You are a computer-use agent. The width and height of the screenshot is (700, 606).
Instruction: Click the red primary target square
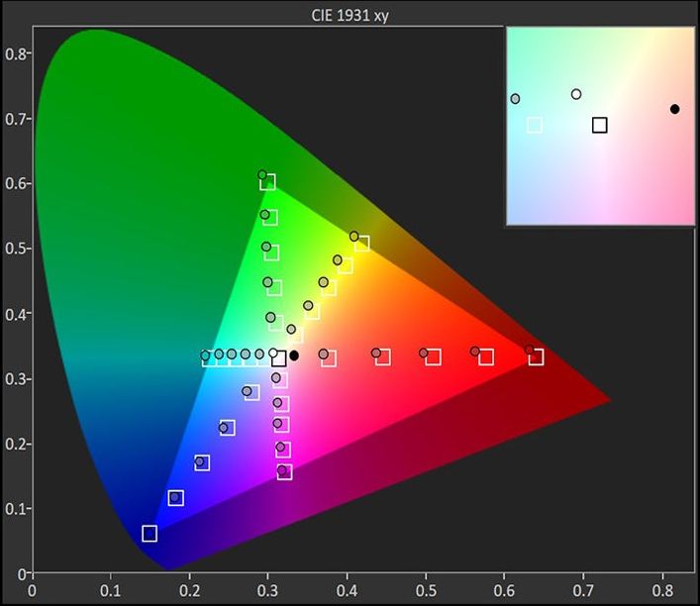[x=536, y=357]
